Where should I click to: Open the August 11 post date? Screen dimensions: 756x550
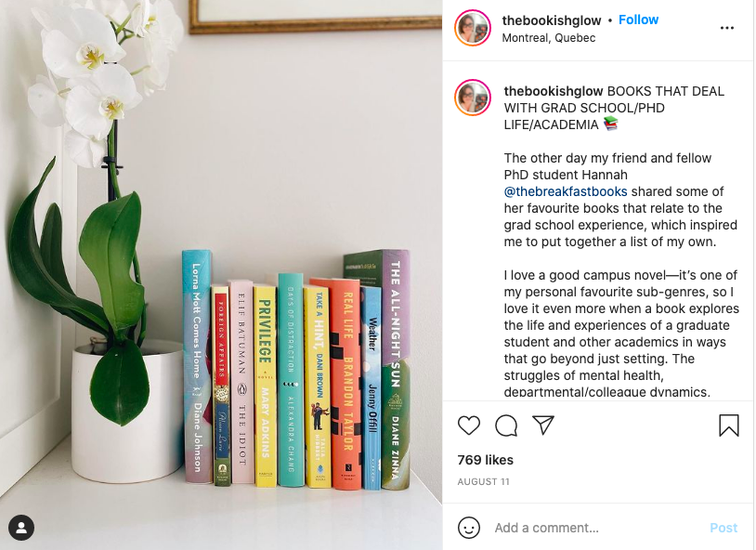pos(483,481)
